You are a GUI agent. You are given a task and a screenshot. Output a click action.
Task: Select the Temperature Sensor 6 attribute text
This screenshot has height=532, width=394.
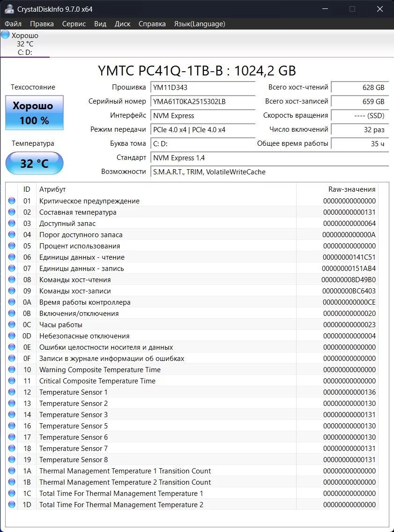[74, 437]
